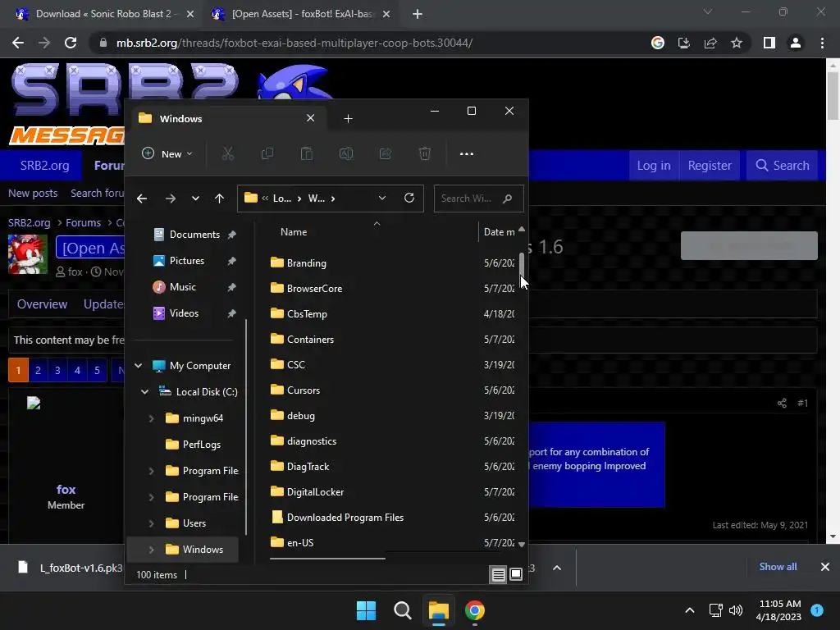Open the New dropdown in Explorer
This screenshot has height=630, width=840.
click(x=167, y=153)
